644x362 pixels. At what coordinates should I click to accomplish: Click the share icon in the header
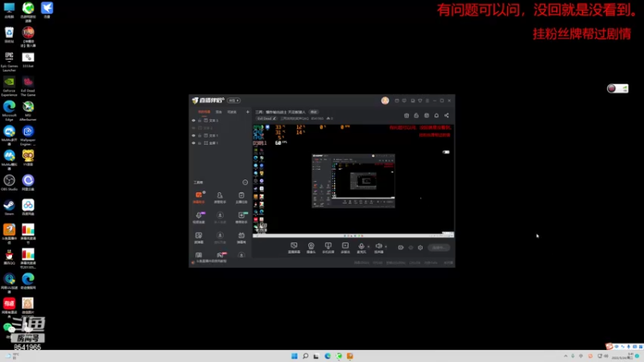[447, 115]
